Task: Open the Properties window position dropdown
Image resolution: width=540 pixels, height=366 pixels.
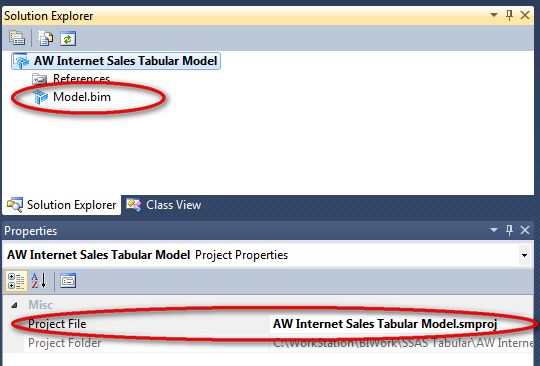Action: click(x=494, y=230)
